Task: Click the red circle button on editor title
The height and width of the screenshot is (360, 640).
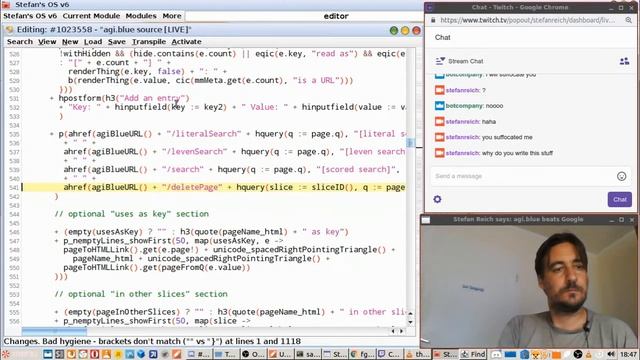Action: pos(416,30)
